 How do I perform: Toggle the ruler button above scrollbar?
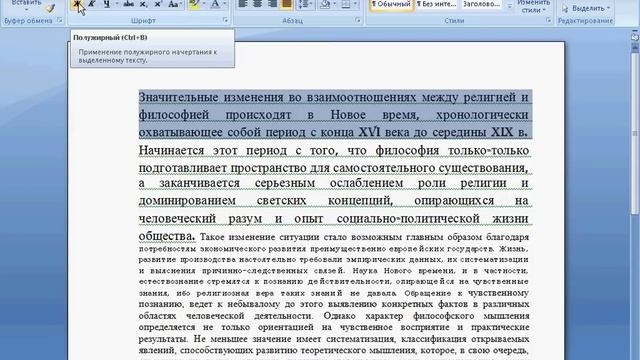[635, 36]
